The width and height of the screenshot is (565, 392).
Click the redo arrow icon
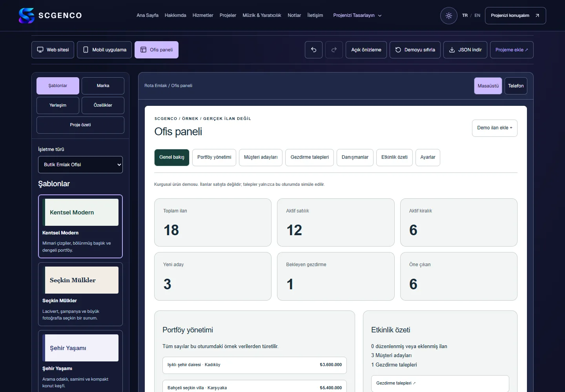(x=334, y=50)
